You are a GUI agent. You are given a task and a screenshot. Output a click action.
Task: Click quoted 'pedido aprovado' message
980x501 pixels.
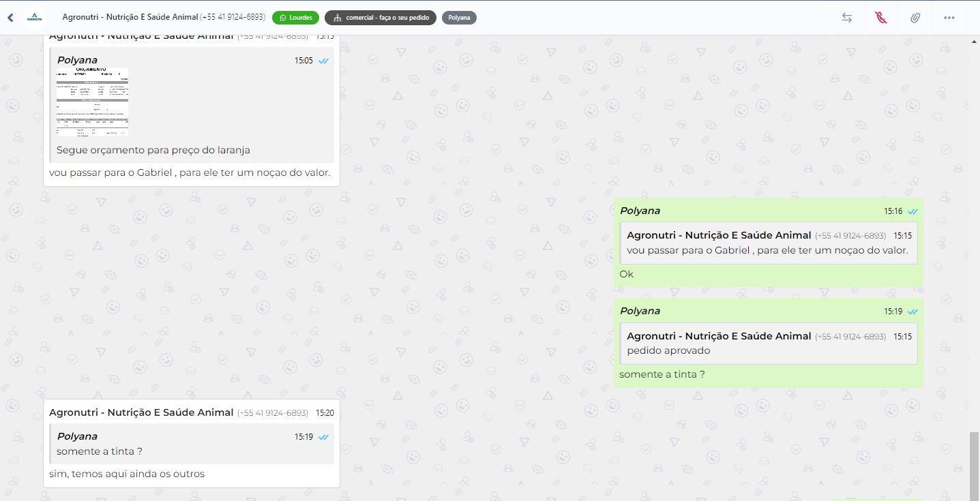coord(768,344)
